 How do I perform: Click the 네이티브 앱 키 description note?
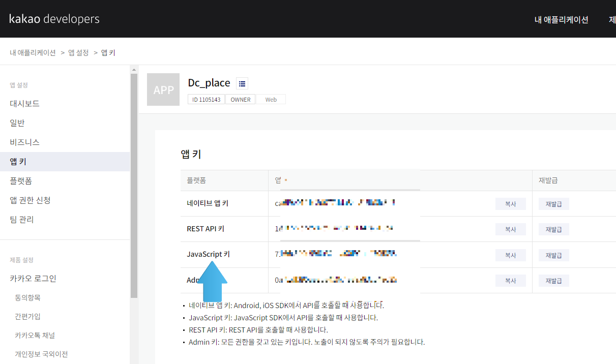(286, 306)
